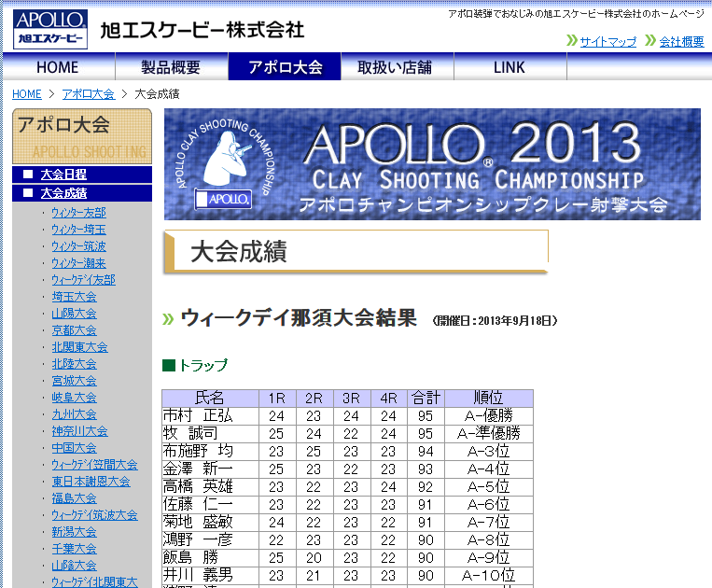Viewport: 712px width, 588px height.
Task: Open the 九州大会 results link
Action: pyautogui.click(x=74, y=414)
